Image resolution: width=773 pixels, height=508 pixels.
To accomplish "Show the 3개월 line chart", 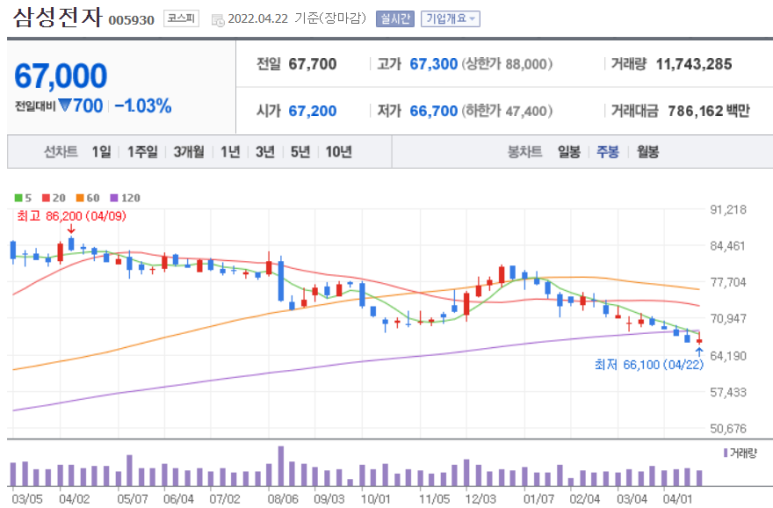I will coord(188,152).
